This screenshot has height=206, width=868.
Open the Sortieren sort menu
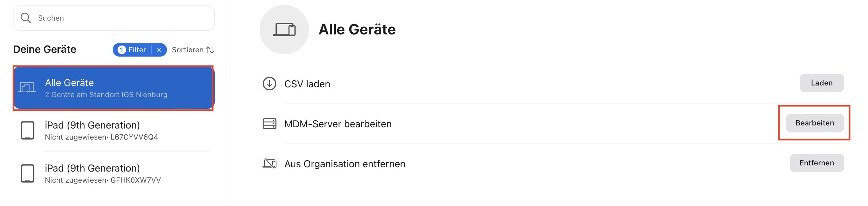pyautogui.click(x=188, y=50)
